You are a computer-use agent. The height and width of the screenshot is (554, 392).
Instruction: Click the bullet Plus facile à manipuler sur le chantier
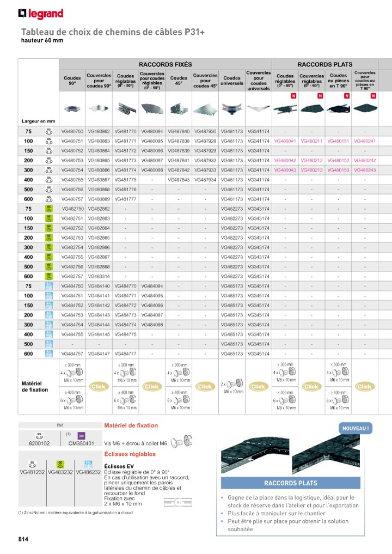pos(277,513)
